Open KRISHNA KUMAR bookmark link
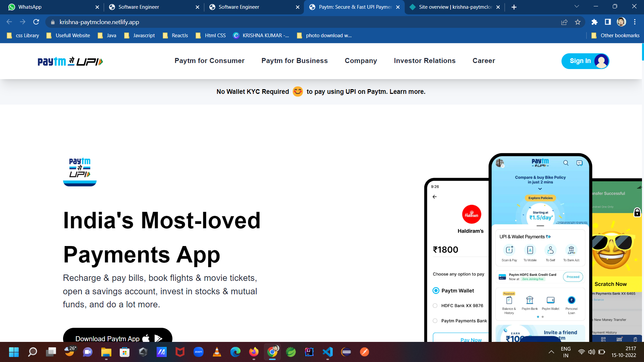Image resolution: width=644 pixels, height=362 pixels. point(261,36)
